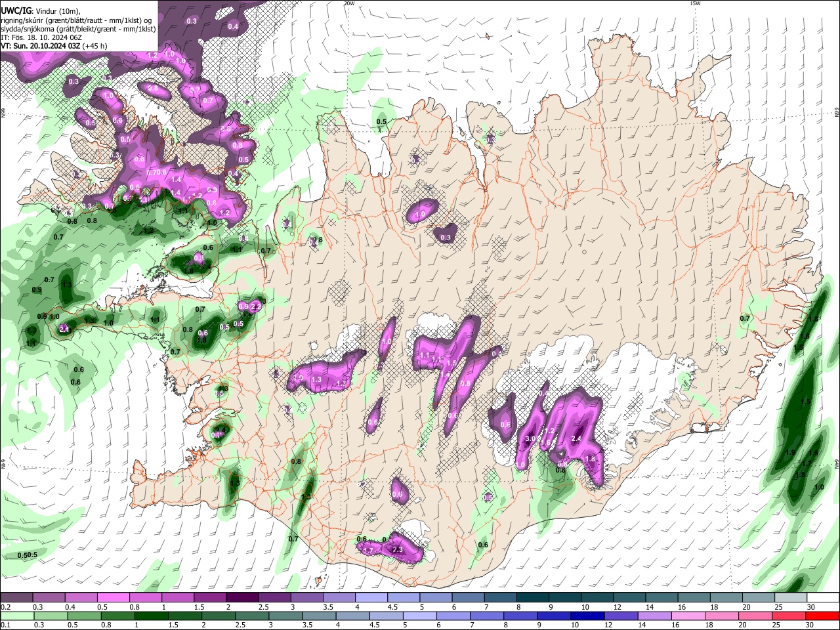Select the bottom-row blue swatch between 8 and 9
Viewport: 840px width, 630px height.
pos(521,616)
